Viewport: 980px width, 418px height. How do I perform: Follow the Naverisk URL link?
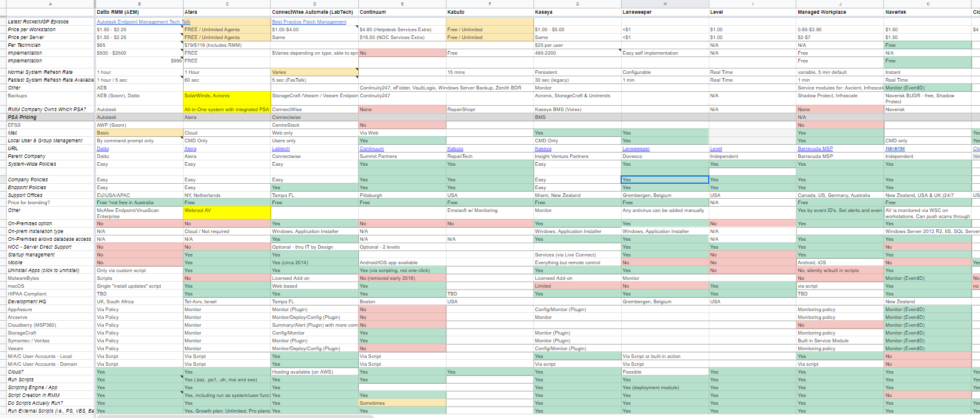(x=895, y=148)
